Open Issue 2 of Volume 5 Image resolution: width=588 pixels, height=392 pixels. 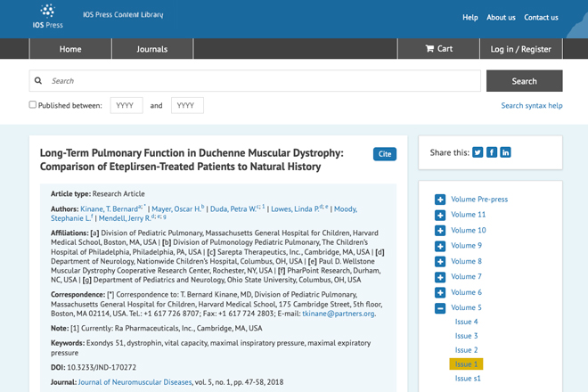pos(466,350)
